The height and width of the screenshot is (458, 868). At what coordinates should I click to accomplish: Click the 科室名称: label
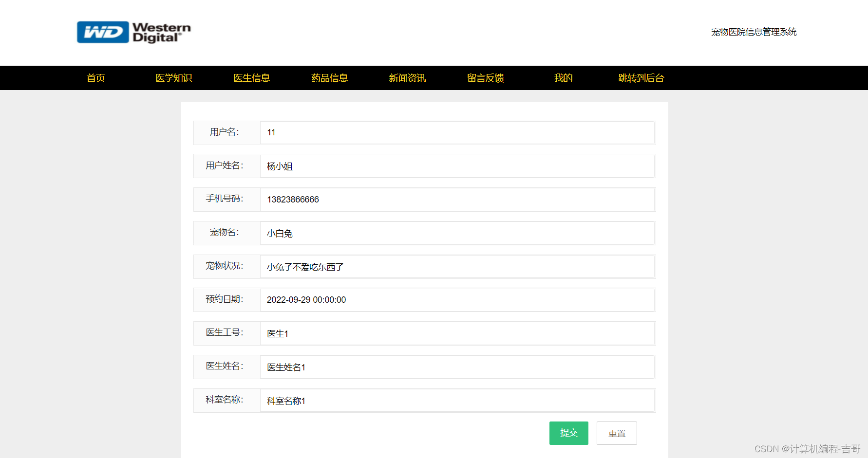click(x=225, y=400)
